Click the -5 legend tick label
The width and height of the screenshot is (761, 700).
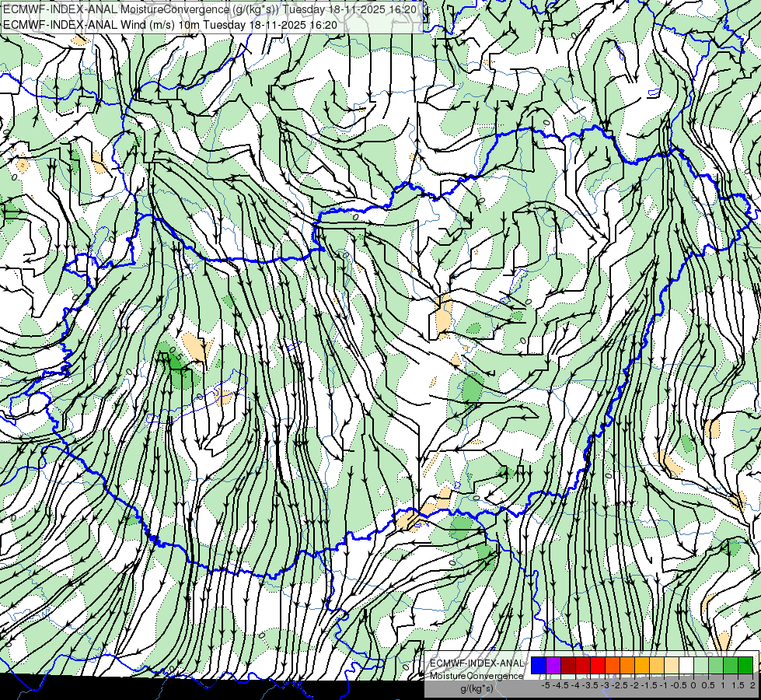coord(546,685)
